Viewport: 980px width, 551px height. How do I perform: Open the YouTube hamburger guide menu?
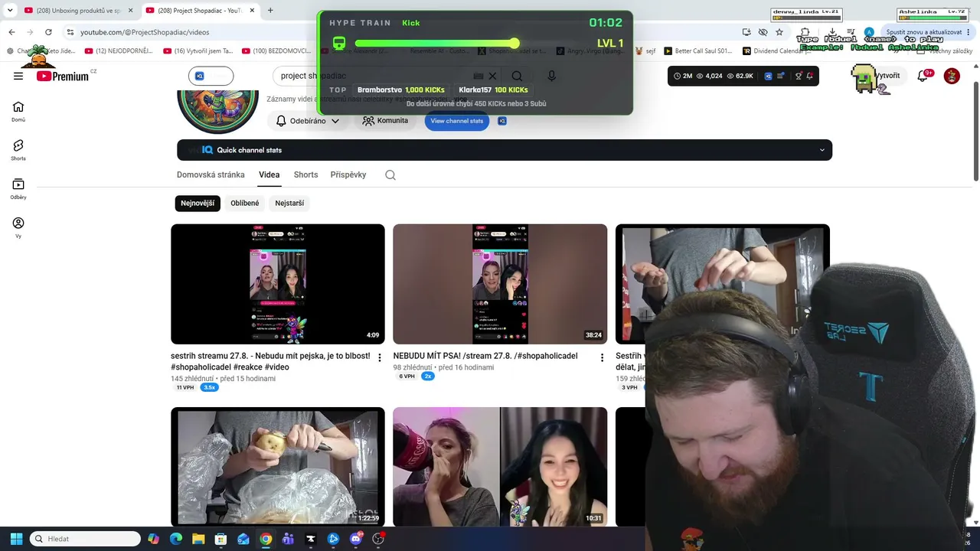click(x=18, y=76)
